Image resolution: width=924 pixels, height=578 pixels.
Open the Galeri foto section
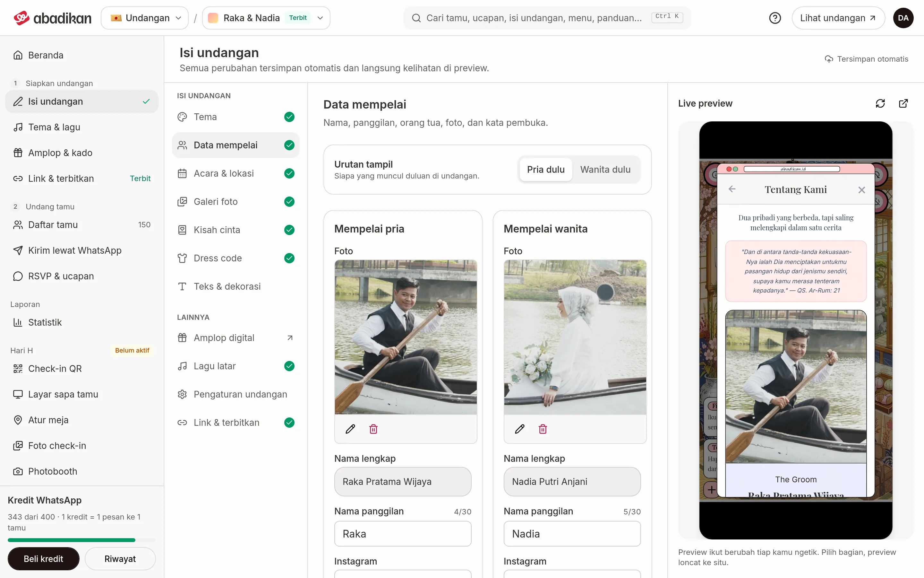235,202
